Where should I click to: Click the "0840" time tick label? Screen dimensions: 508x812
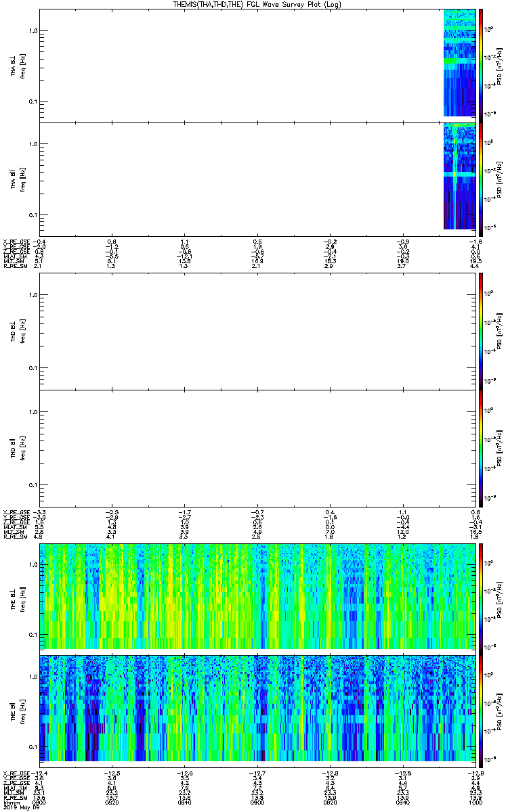[185, 803]
